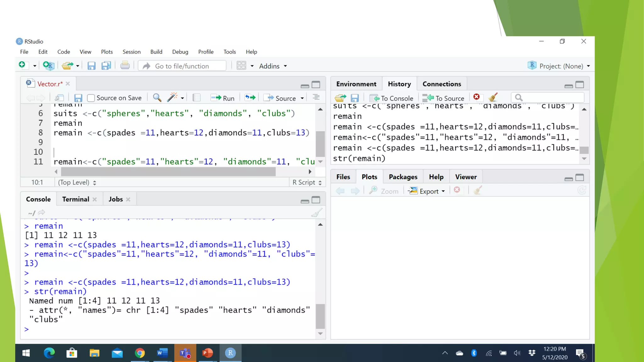Click the editor horizontal scrollbar thumb

[168, 172]
